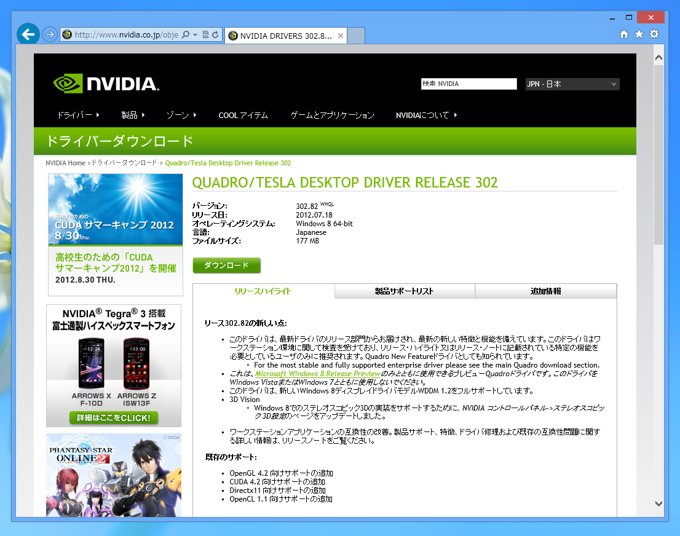Open ゲームとアプリケーション menu item
Viewport: 680px width, 536px height.
[x=332, y=115]
